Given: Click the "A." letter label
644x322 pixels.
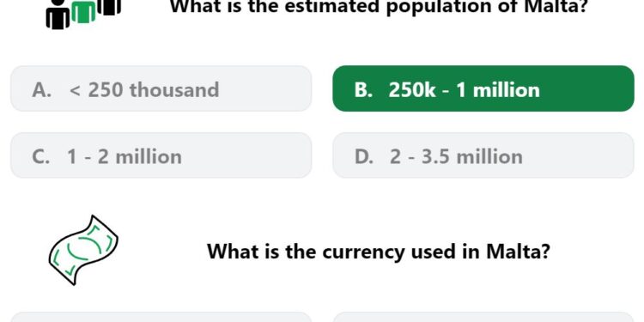Looking at the screenshot, I should tap(42, 89).
